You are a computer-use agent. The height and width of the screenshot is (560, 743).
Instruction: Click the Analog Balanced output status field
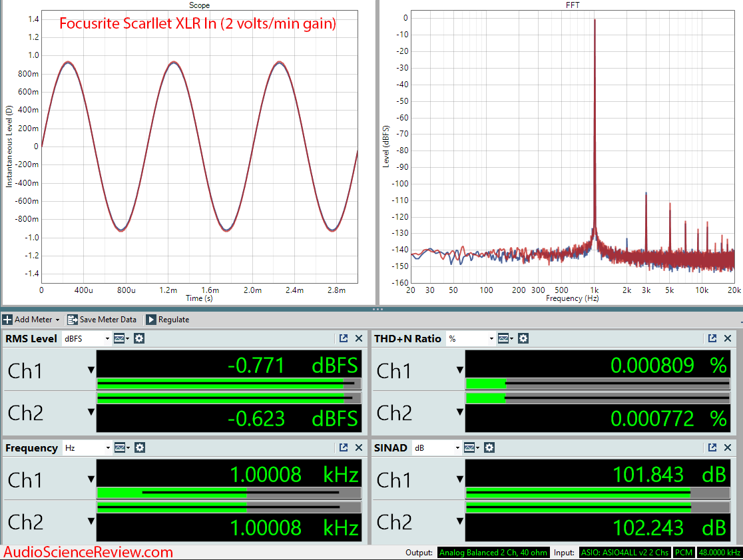coord(493,553)
